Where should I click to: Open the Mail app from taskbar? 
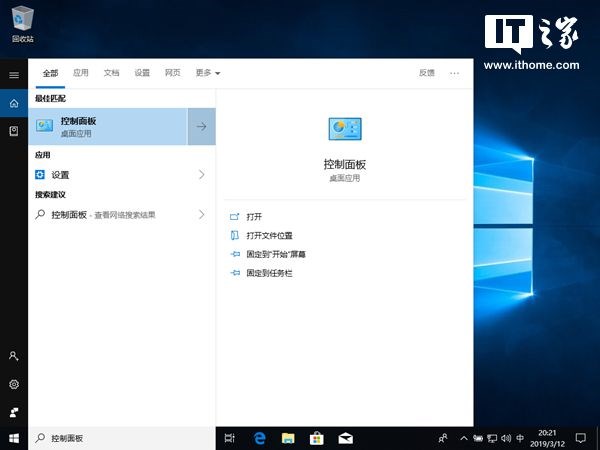click(345, 438)
